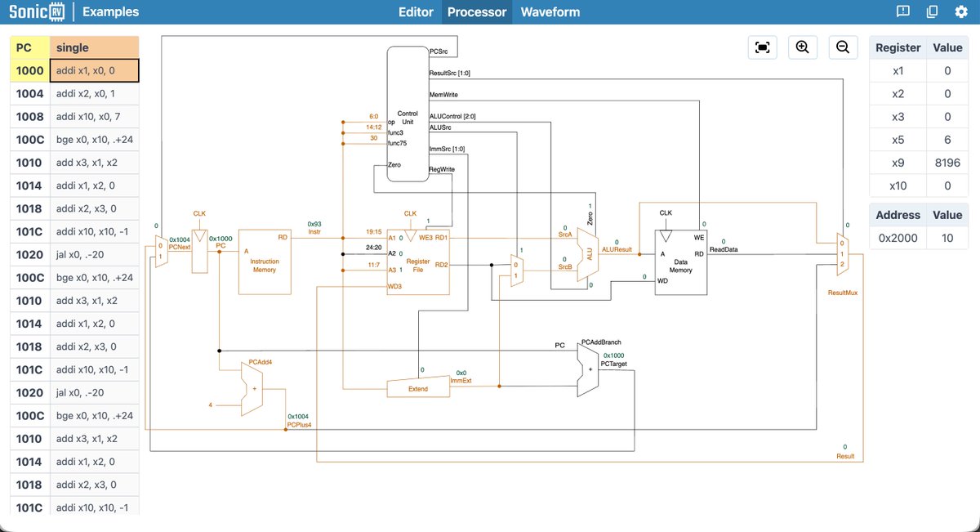Open the Waveform tab

point(550,12)
